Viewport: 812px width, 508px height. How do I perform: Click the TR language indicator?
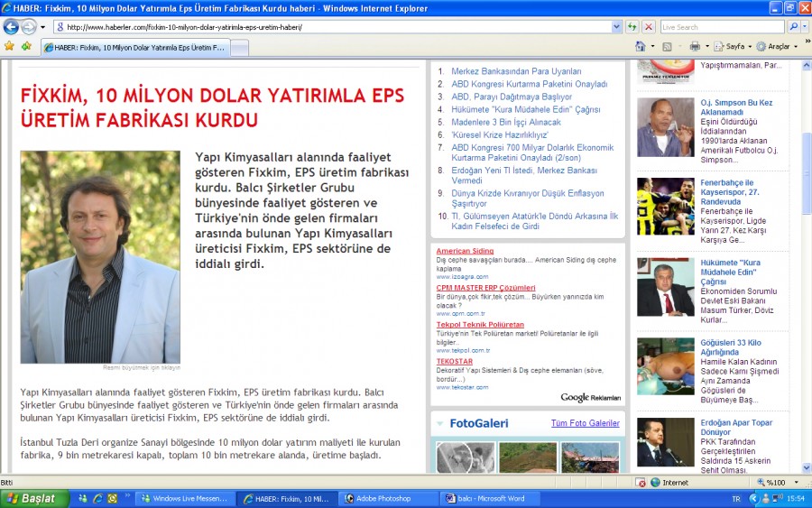coord(736,499)
